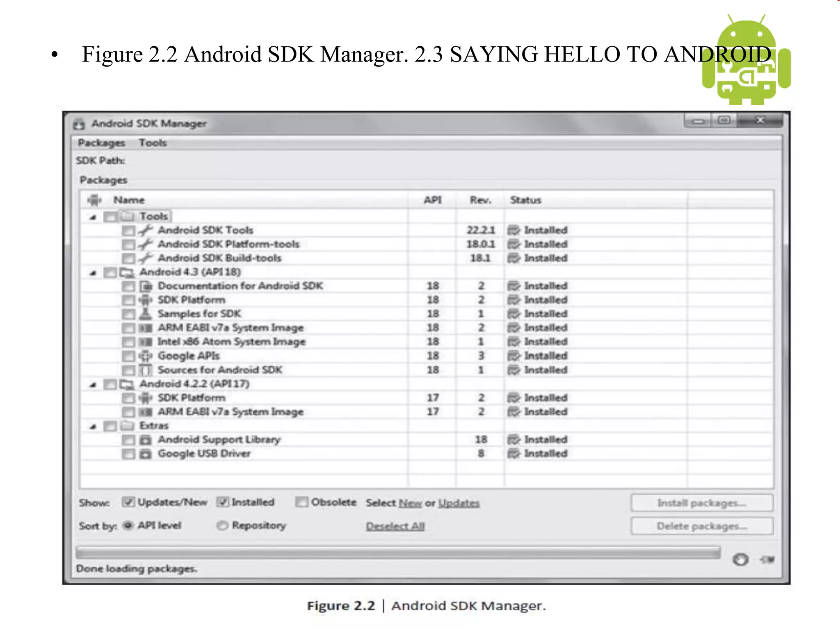The image size is (840, 630).
Task: Minimize the Android SDK Manager window
Action: click(698, 121)
